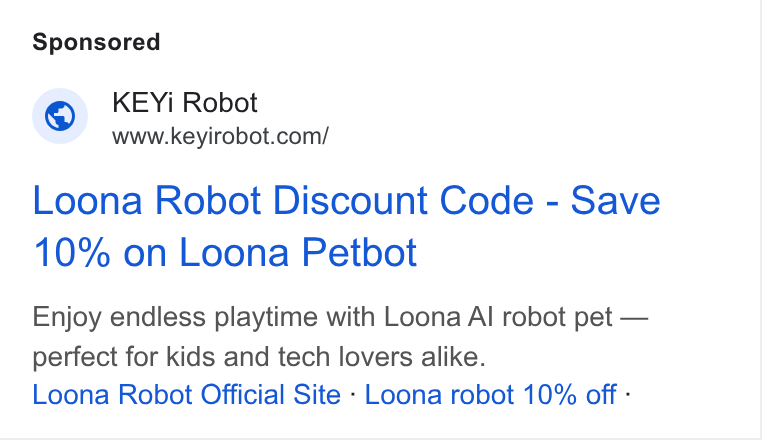
Task: Open the Loona Robot Official Site sitelink
Action: tap(187, 394)
